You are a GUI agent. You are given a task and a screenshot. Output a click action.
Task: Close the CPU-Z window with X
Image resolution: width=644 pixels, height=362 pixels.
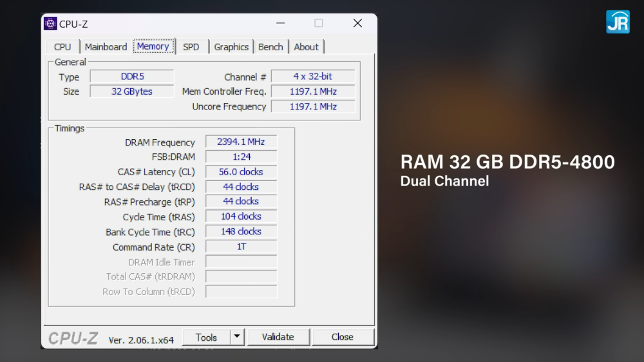357,23
